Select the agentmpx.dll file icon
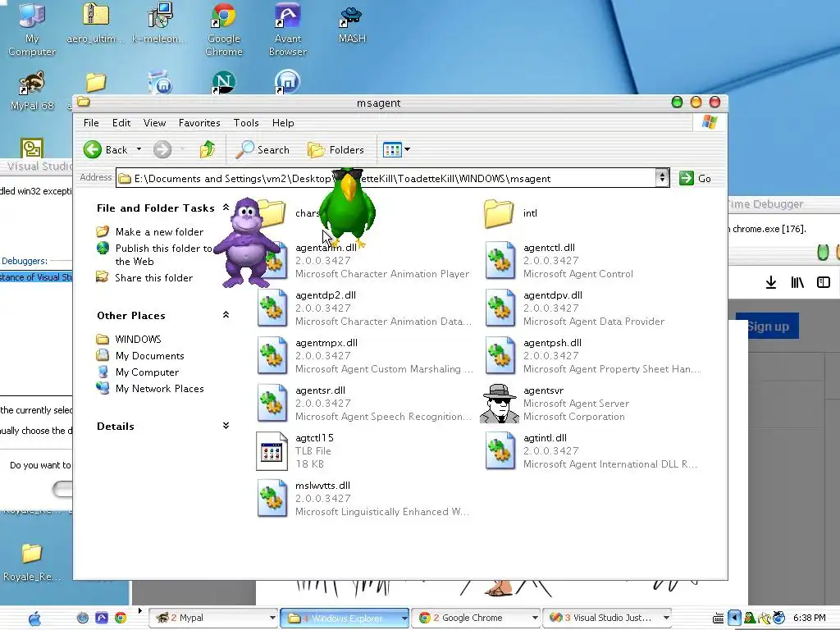The width and height of the screenshot is (840, 630). (272, 355)
